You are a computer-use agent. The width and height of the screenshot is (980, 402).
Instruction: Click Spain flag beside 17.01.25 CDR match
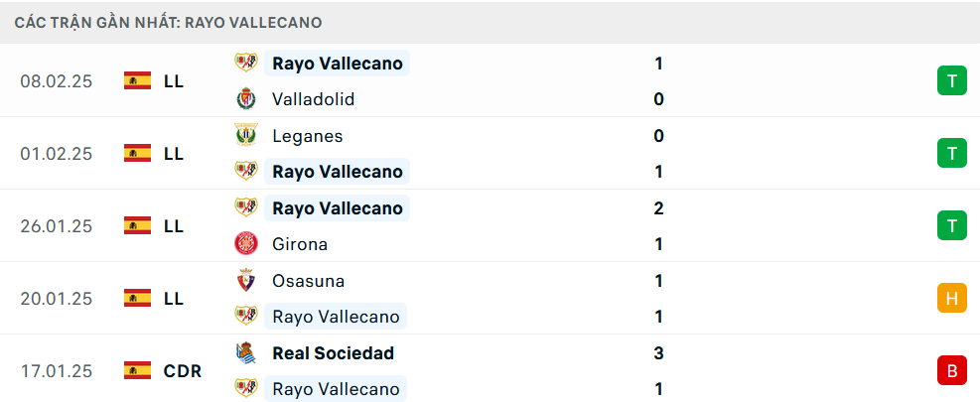click(137, 371)
